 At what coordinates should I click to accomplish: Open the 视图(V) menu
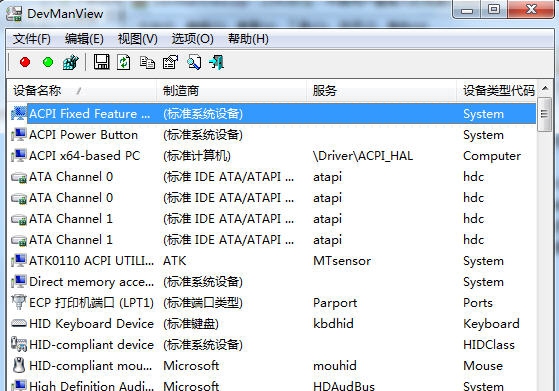138,38
